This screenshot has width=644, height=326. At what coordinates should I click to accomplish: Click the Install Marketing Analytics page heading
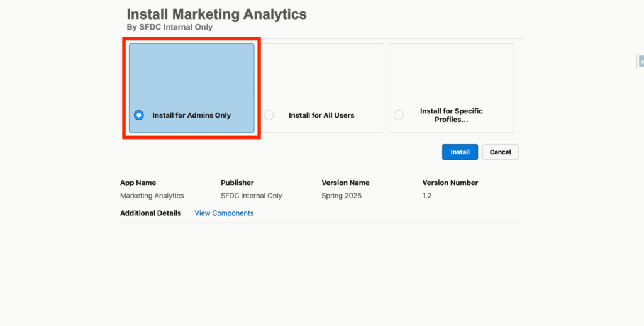[x=216, y=14]
